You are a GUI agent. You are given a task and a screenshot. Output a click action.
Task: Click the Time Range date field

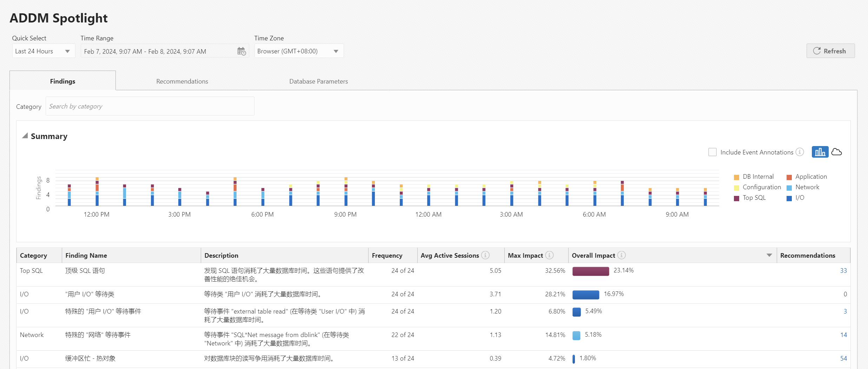click(165, 51)
